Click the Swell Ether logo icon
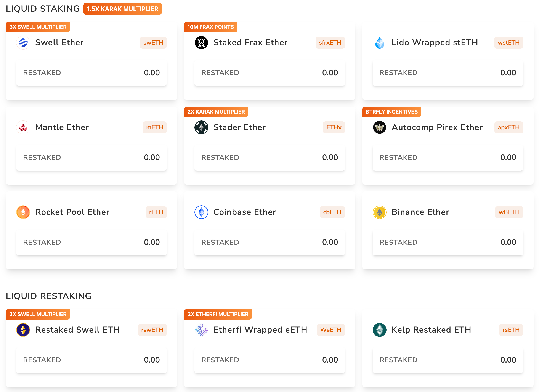The width and height of the screenshot is (539, 392). click(x=23, y=43)
